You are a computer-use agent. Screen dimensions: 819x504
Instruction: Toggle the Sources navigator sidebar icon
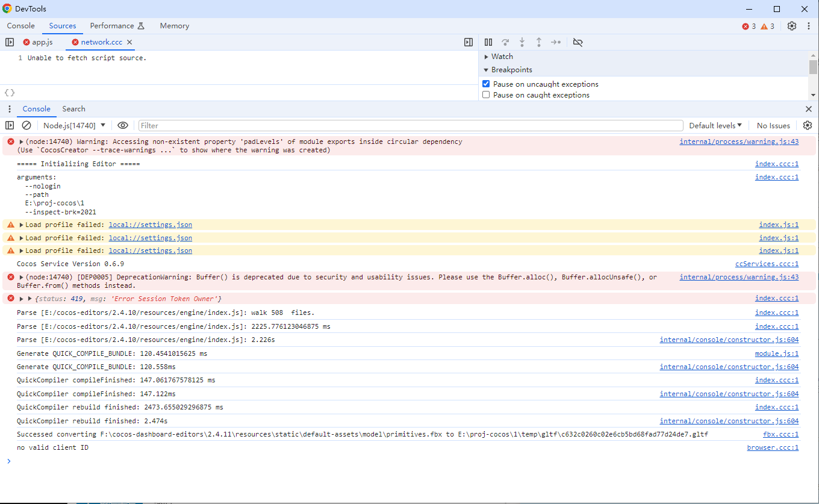[10, 42]
